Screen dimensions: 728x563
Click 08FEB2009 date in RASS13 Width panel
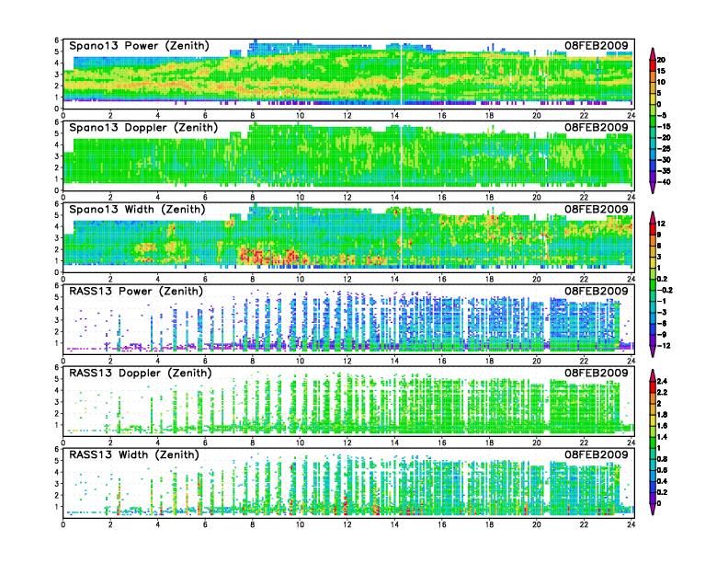click(x=597, y=454)
